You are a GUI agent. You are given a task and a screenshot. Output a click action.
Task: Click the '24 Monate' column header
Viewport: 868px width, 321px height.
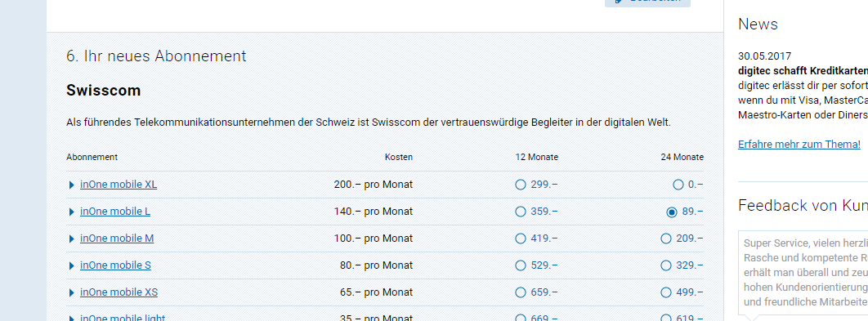coord(682,157)
